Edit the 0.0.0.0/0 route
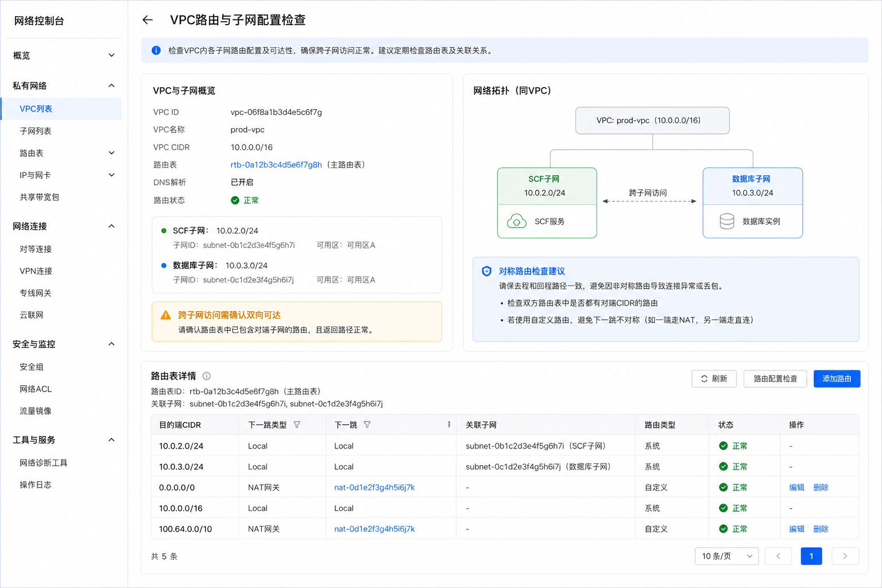The image size is (882, 588). click(796, 488)
